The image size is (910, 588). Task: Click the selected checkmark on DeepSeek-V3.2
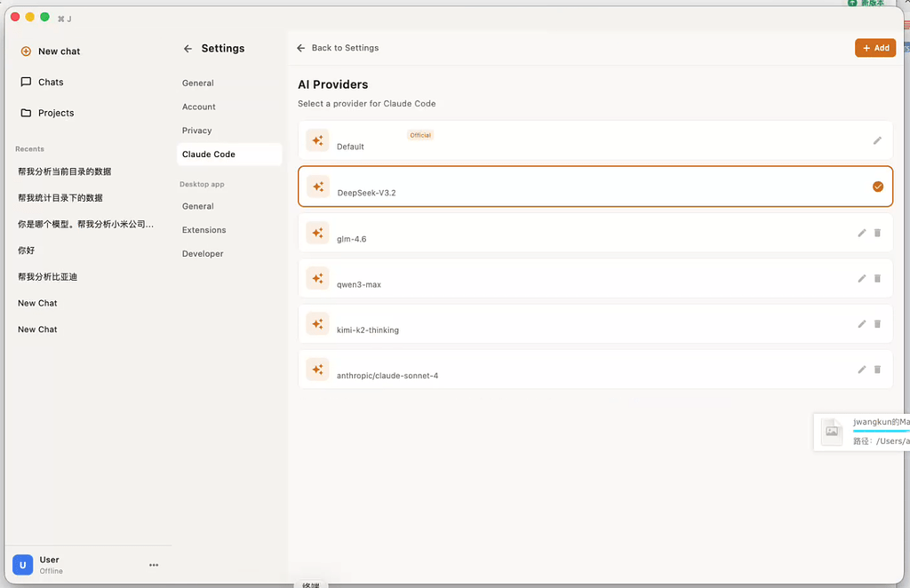click(878, 187)
